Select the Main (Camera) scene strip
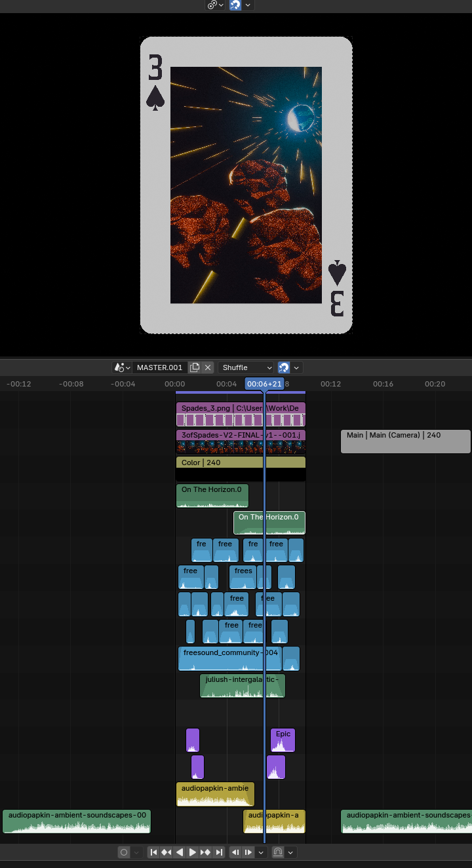 [x=405, y=441]
